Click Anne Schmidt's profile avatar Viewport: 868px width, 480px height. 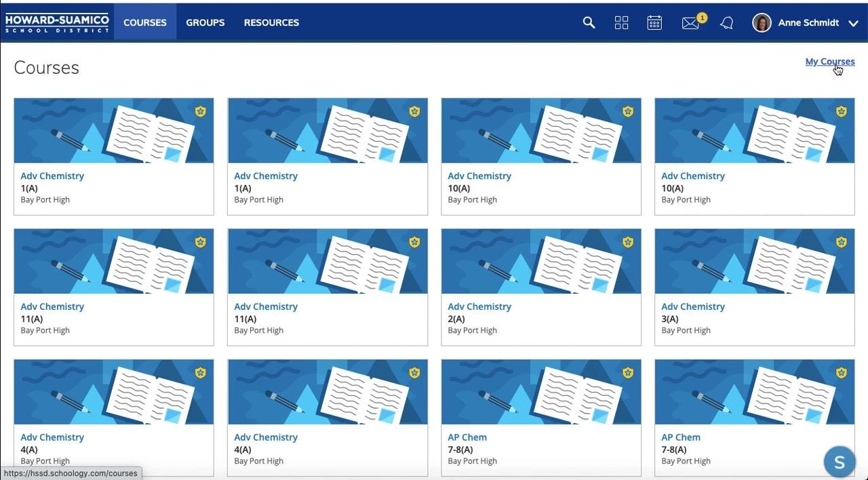pos(762,22)
